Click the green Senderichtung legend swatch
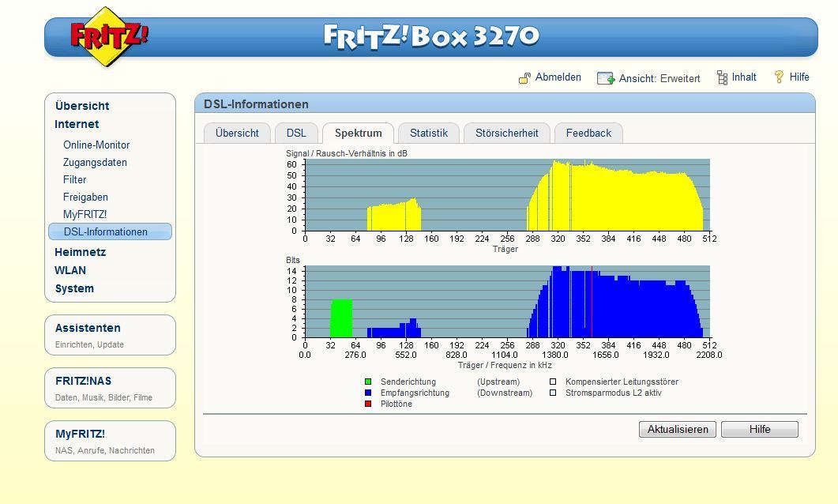Viewport: 838px width, 504px height. [x=368, y=382]
